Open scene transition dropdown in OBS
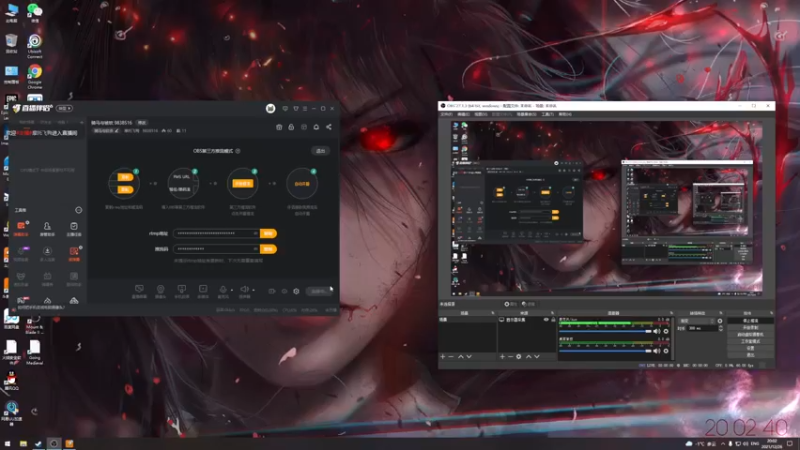The height and width of the screenshot is (450, 800). pyautogui.click(x=697, y=321)
